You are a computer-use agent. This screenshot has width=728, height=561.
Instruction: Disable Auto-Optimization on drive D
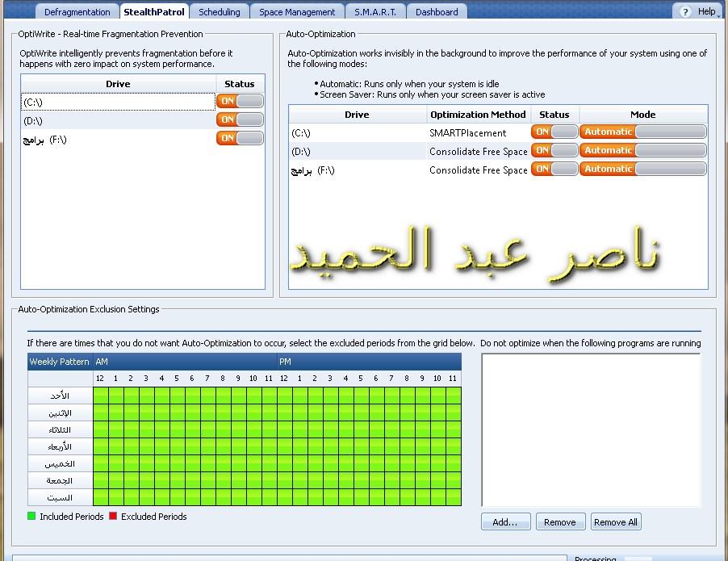click(x=554, y=150)
